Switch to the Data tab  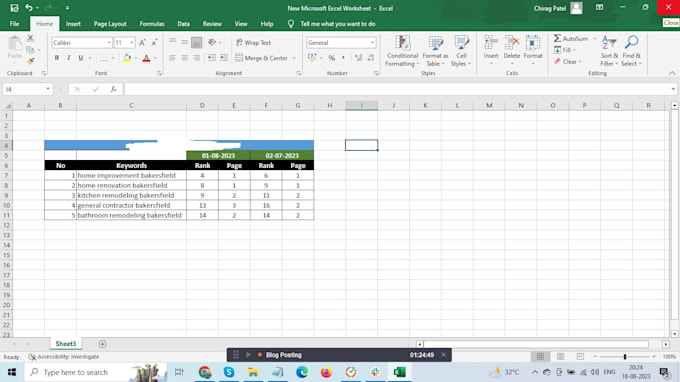point(183,24)
